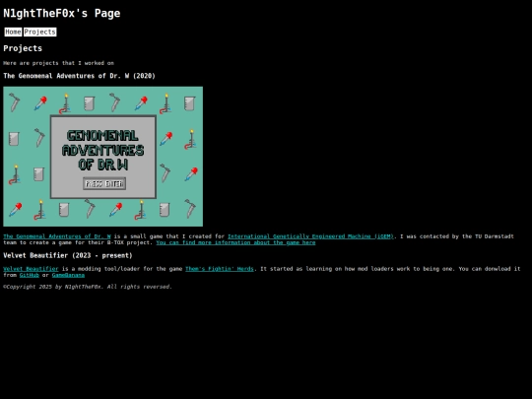Image resolution: width=532 pixels, height=399 pixels.
Task: Follow 'The Genomenal Adventures of Dr. W' link
Action: [x=57, y=236]
